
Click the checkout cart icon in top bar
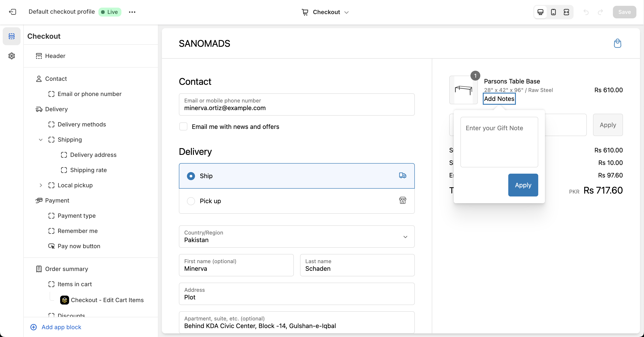tap(305, 12)
